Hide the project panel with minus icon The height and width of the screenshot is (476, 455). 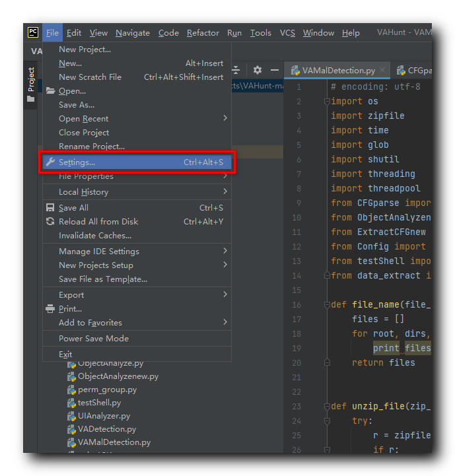tap(275, 70)
